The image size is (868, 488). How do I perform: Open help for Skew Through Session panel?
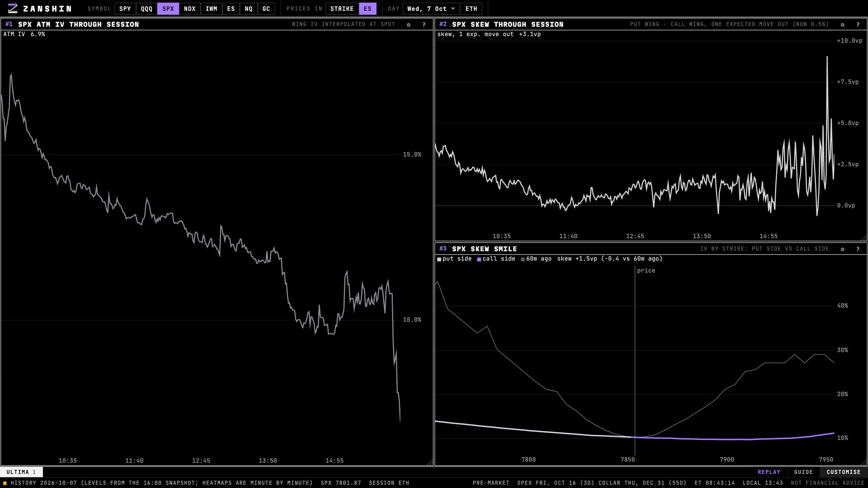[858, 25]
